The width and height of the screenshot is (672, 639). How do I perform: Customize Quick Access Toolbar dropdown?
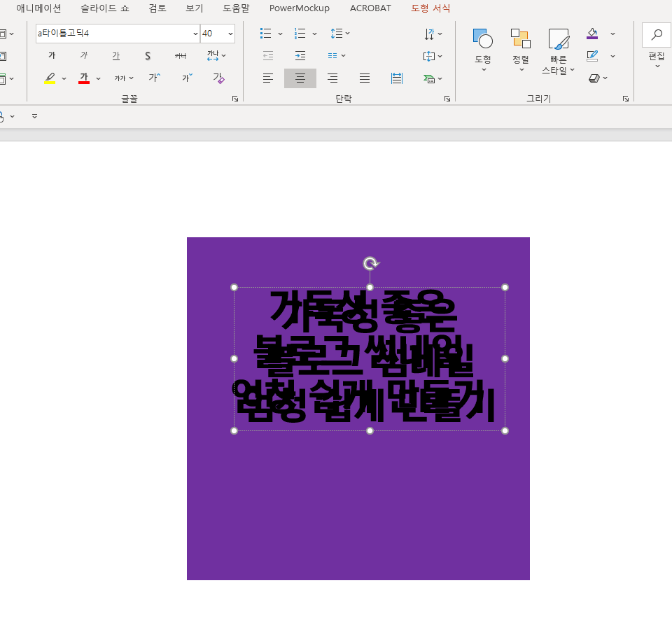(x=35, y=116)
